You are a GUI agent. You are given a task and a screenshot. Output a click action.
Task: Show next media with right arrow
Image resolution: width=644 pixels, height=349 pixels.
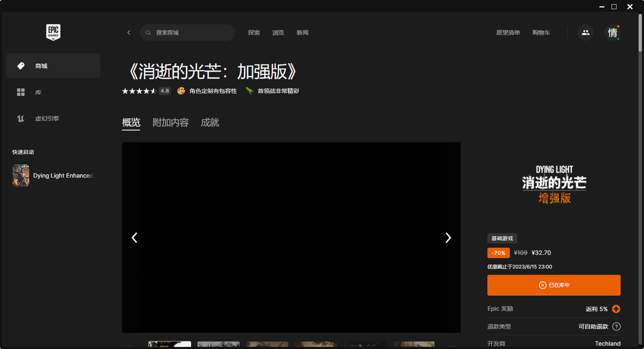click(448, 237)
